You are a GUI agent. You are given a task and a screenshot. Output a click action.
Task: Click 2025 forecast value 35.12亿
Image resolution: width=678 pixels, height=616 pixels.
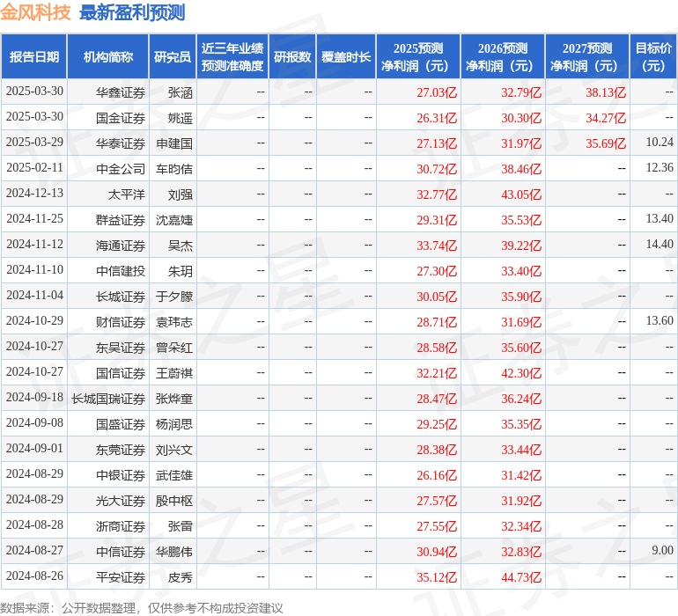[437, 577]
